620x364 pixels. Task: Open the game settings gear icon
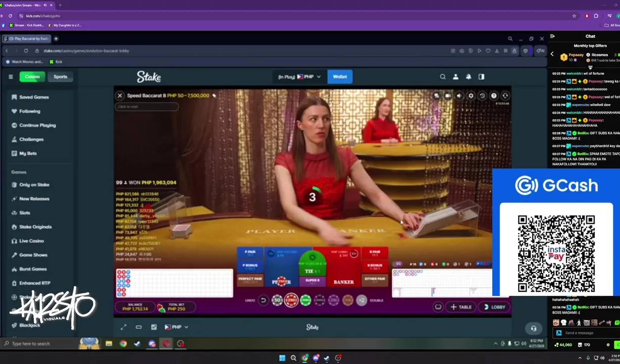coord(471,96)
